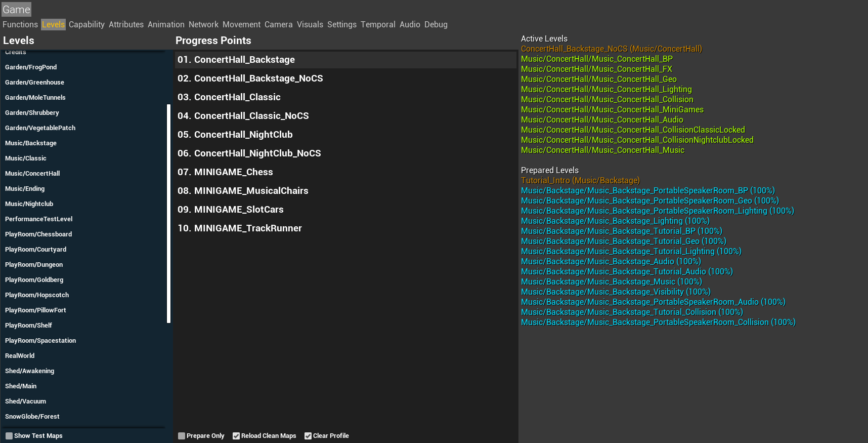868x443 pixels.
Task: Uncheck the Clear Profile checkbox
Action: (x=308, y=436)
